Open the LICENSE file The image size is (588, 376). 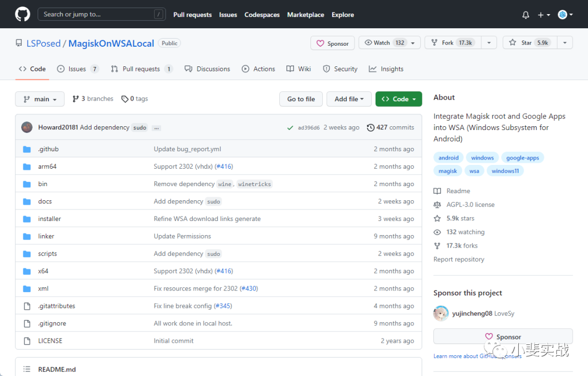(50, 341)
